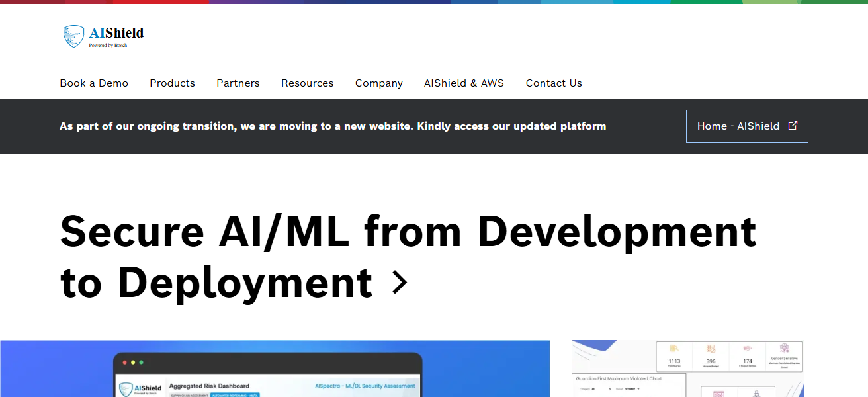Click AISpectra - ML/DL Security Assessment text
868x397 pixels.
[365, 386]
